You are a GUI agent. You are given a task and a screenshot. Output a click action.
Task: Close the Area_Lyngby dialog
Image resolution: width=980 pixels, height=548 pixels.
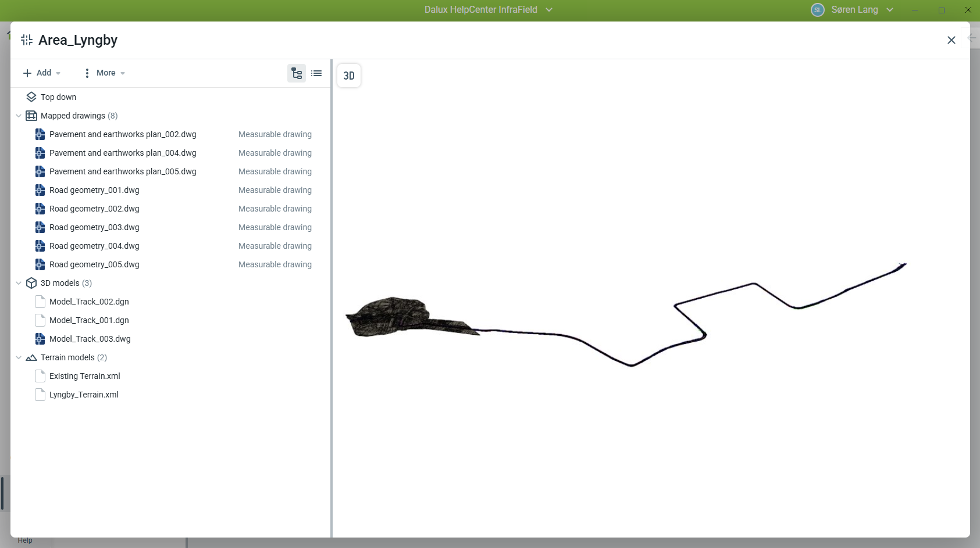coord(952,40)
